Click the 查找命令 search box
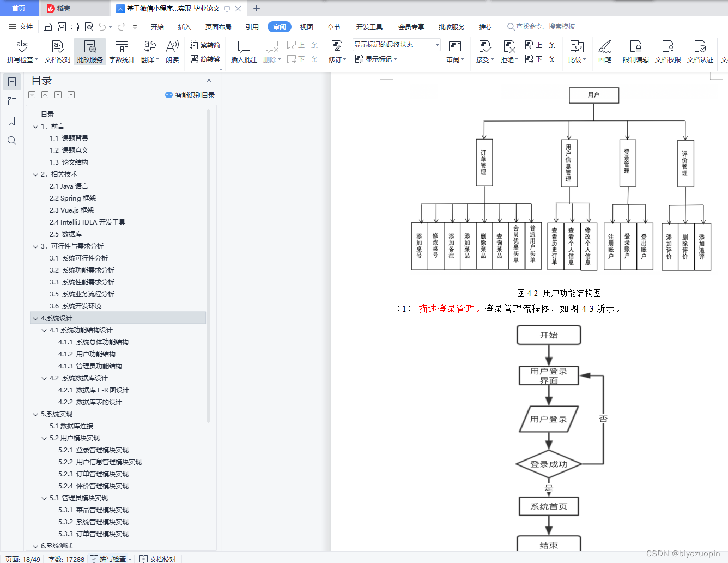This screenshot has height=563, width=728. (x=541, y=27)
